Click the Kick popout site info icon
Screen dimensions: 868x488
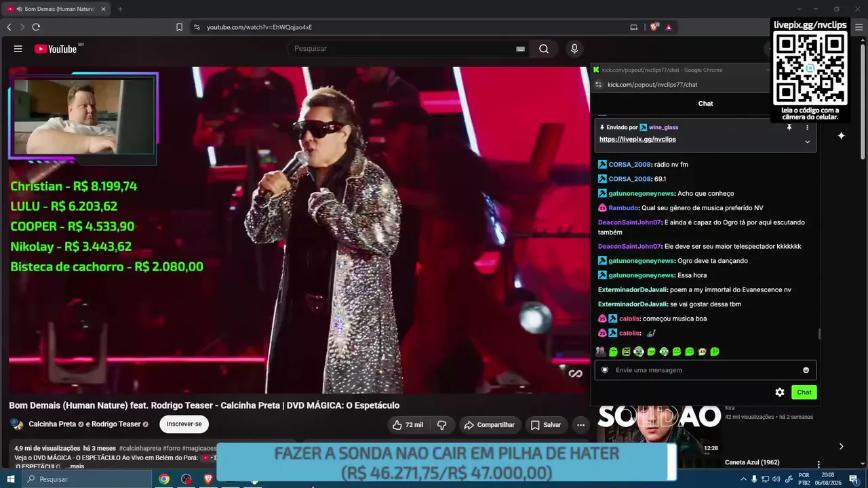(x=598, y=85)
